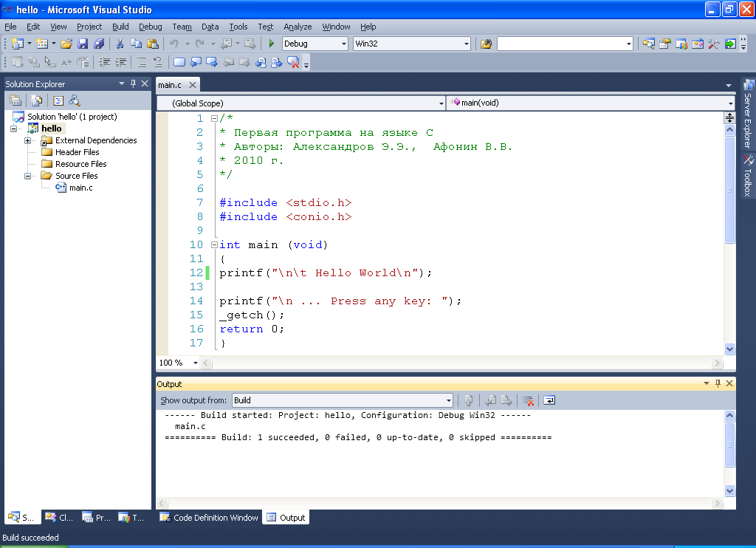The width and height of the screenshot is (756, 548).
Task: Close the main.c document tab
Action: point(193,85)
